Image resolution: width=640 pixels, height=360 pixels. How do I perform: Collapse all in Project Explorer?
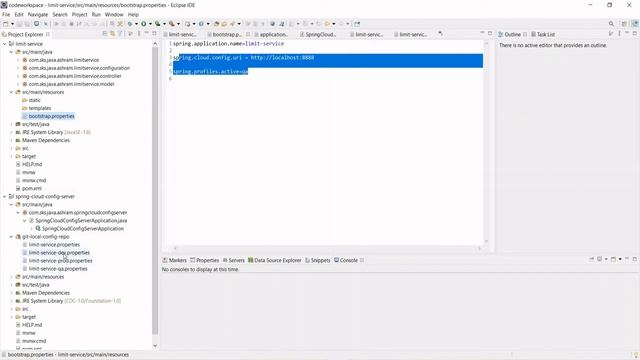point(105,34)
